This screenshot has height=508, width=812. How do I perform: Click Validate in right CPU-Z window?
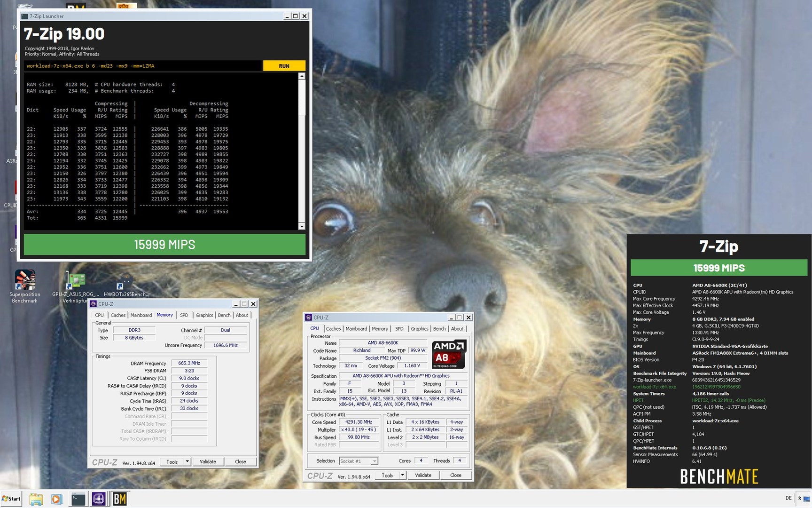tap(423, 476)
